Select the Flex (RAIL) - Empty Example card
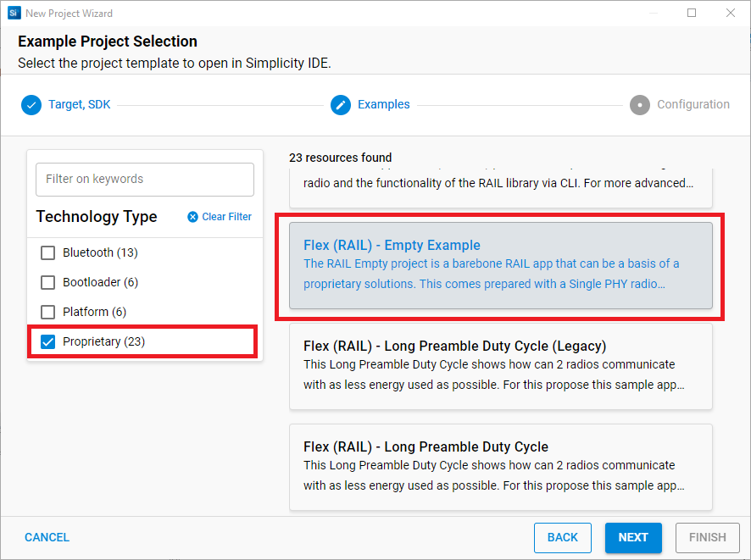 [x=500, y=266]
